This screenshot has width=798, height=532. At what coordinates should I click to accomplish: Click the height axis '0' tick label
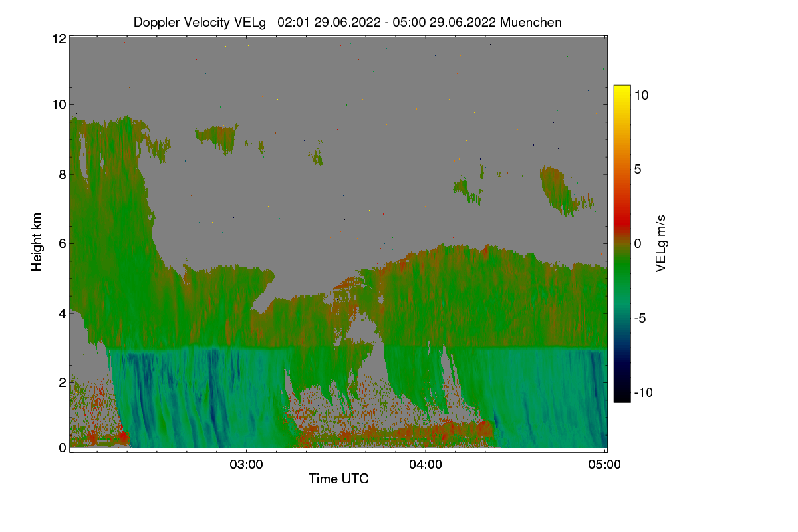(62, 448)
